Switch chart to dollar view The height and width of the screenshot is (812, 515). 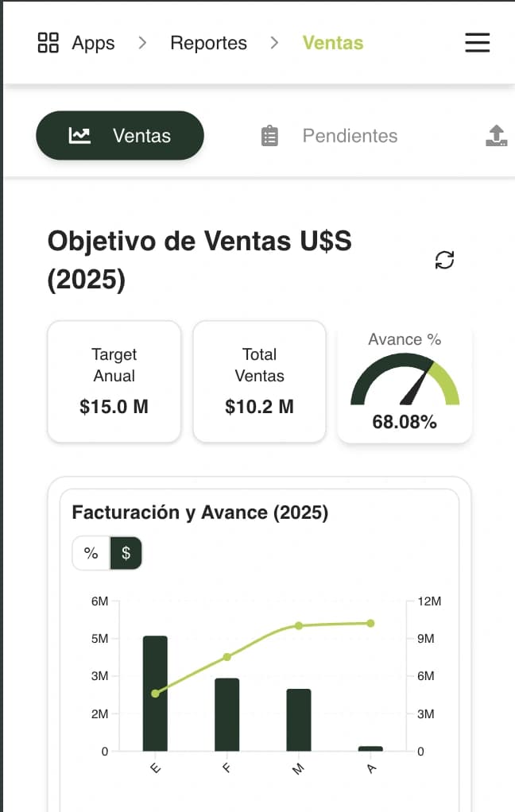pos(126,553)
